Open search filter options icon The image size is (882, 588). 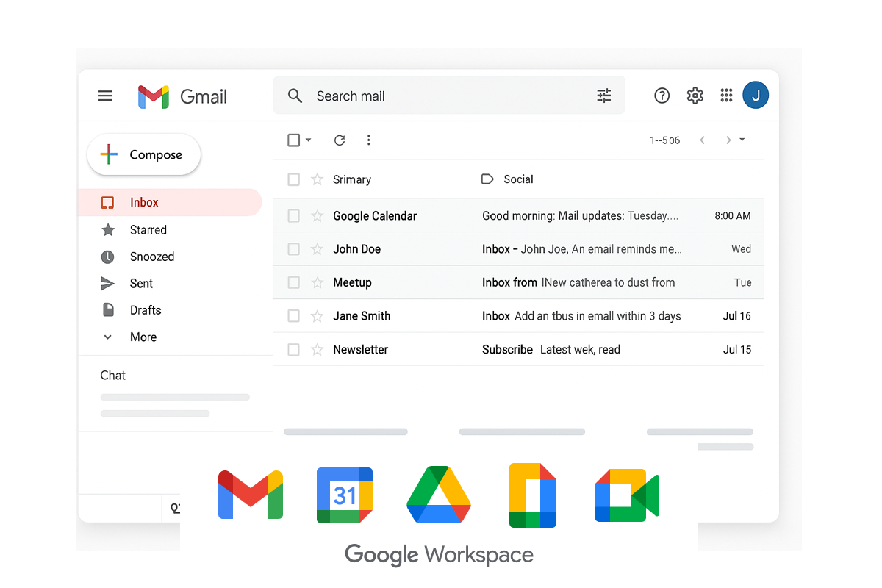pos(603,96)
